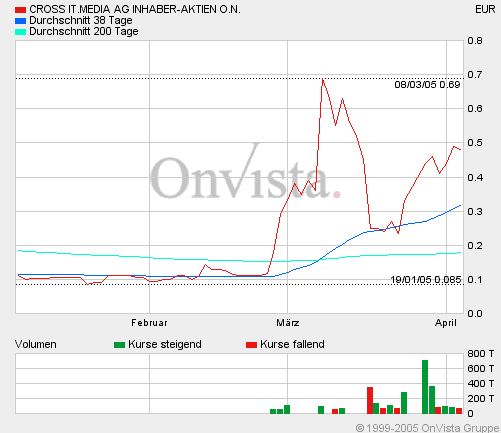Click the 'Durchschnitt 38 Tage' legend label
The image size is (501, 433).
click(x=81, y=20)
